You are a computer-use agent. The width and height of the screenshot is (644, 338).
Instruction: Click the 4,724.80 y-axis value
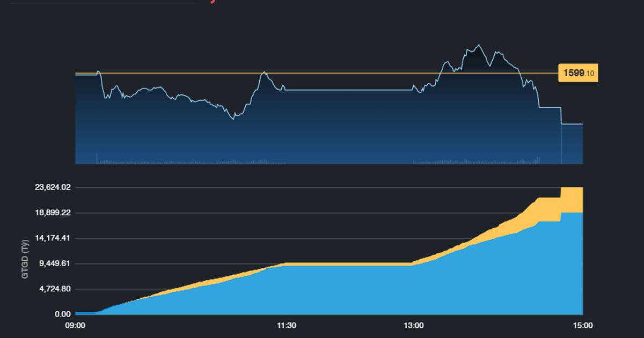(54, 289)
